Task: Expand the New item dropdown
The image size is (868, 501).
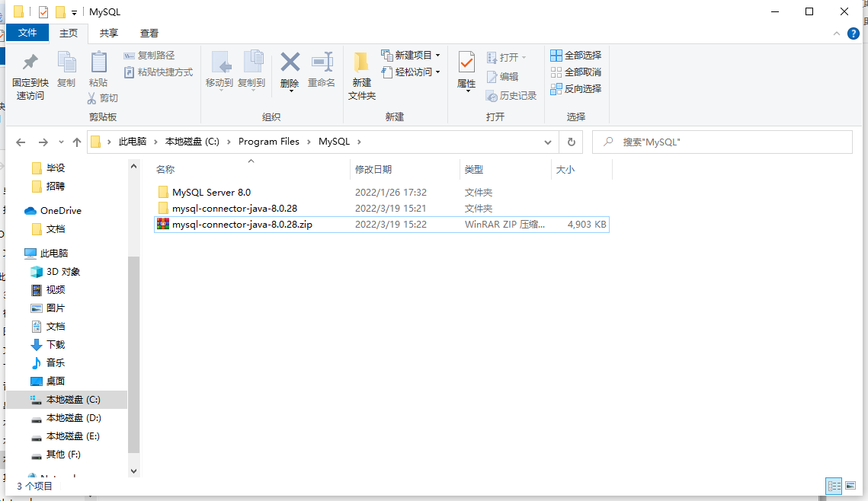Action: click(438, 56)
